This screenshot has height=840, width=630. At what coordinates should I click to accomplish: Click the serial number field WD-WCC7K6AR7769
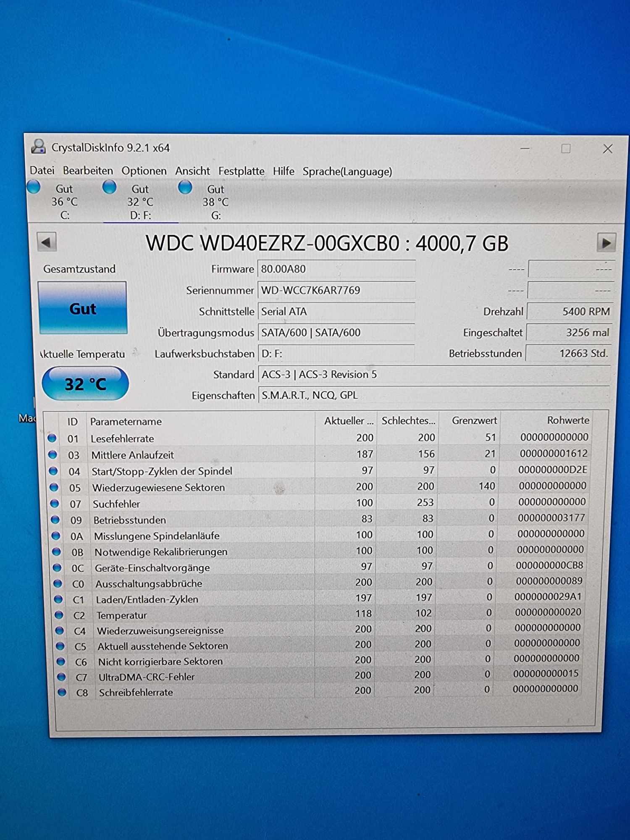coord(336,290)
